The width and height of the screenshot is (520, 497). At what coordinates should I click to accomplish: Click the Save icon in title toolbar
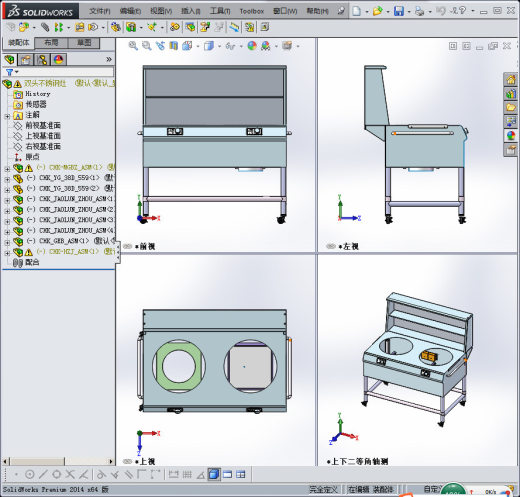coord(399,11)
